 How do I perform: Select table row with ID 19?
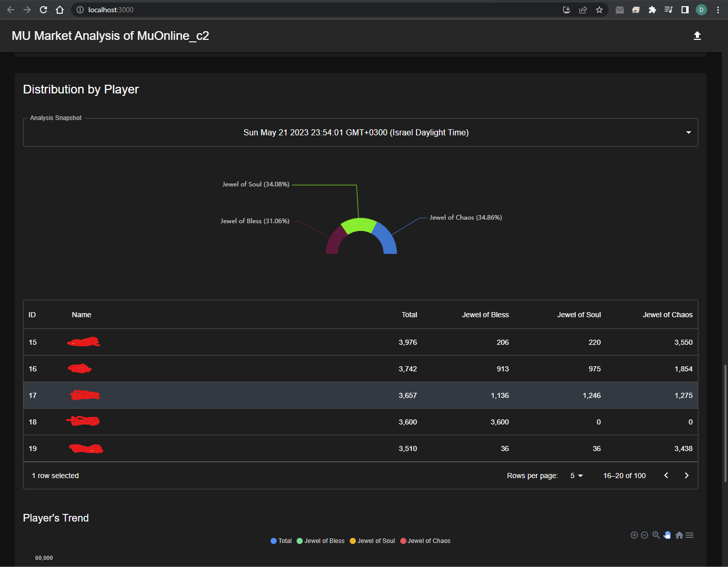tap(360, 448)
